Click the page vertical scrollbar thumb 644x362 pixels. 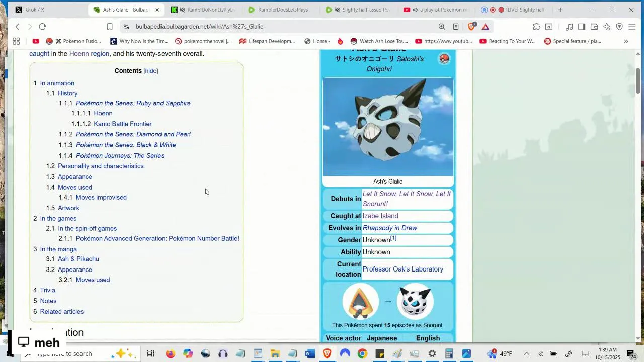[x=638, y=80]
